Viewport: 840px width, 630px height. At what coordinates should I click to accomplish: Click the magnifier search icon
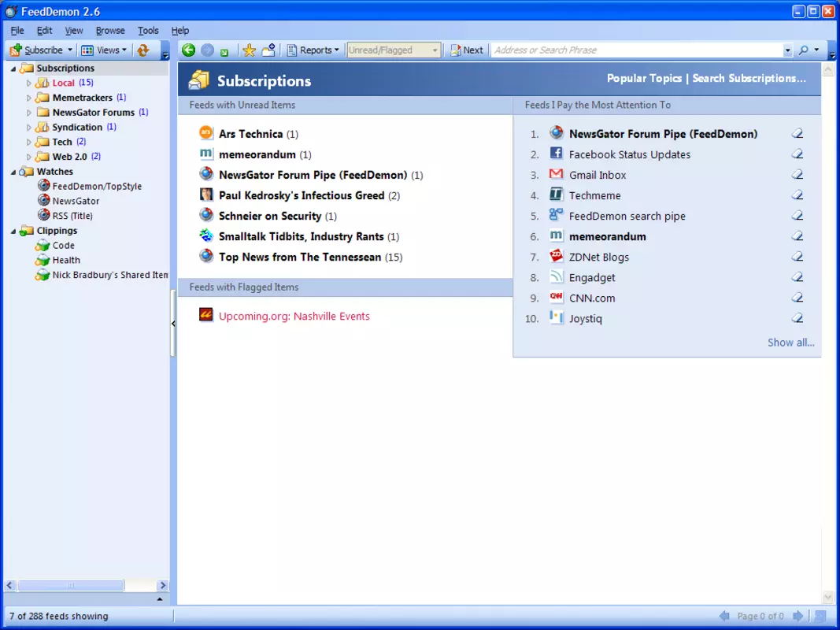click(803, 50)
